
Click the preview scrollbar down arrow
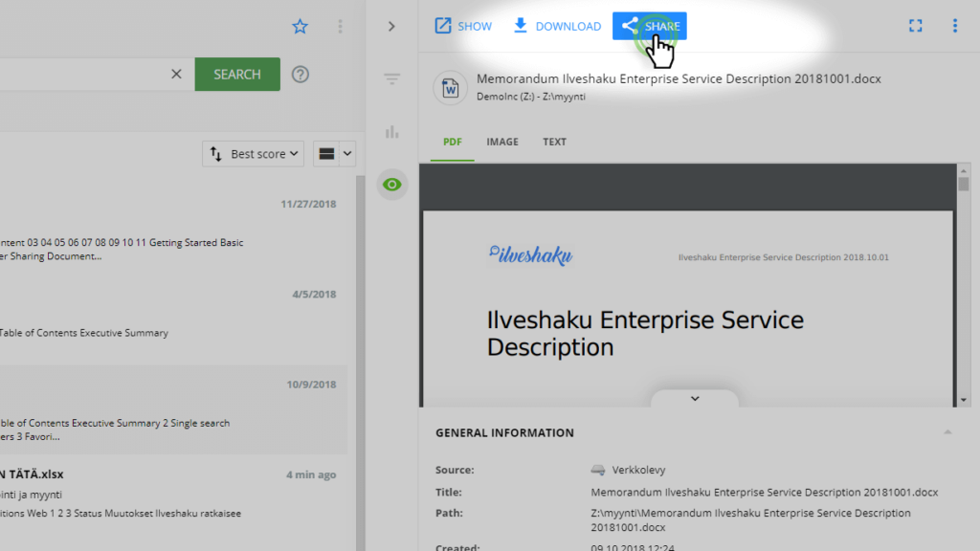(963, 400)
